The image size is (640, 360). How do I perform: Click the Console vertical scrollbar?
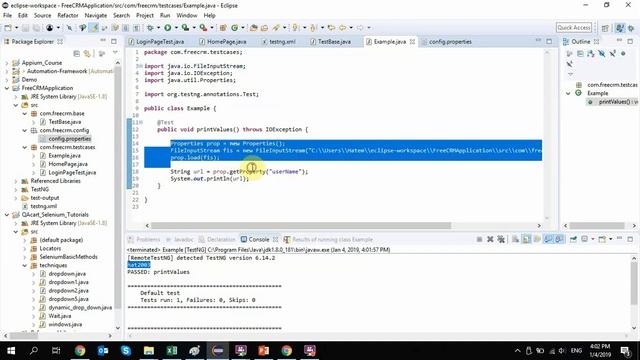click(634, 284)
